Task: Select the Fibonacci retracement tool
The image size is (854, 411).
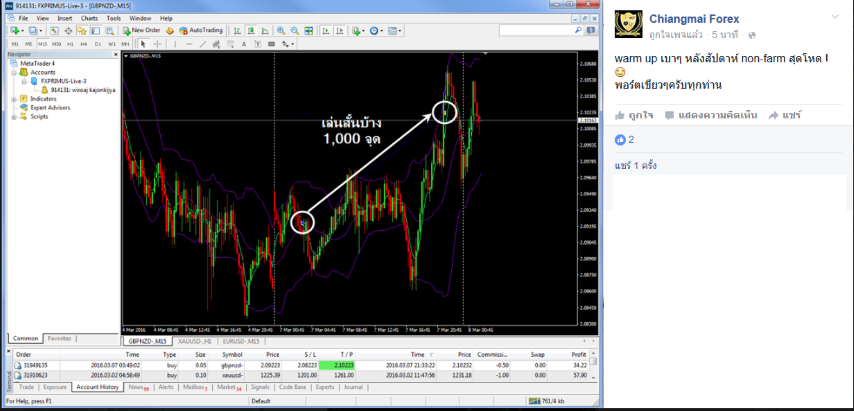Action: (230, 44)
